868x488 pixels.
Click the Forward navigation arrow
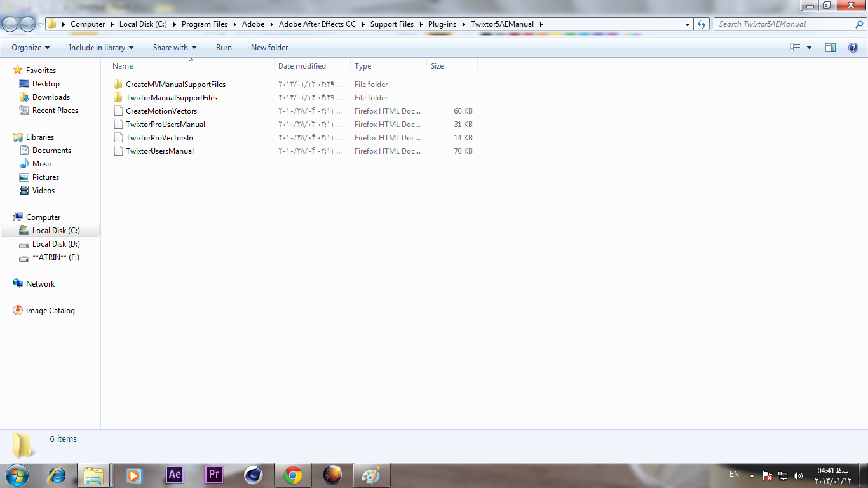[x=28, y=24]
